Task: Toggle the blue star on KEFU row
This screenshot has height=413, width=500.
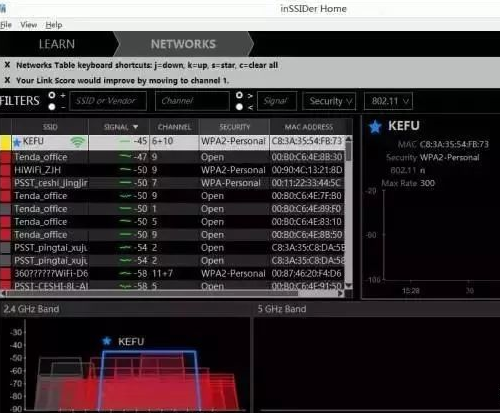Action: [x=17, y=142]
